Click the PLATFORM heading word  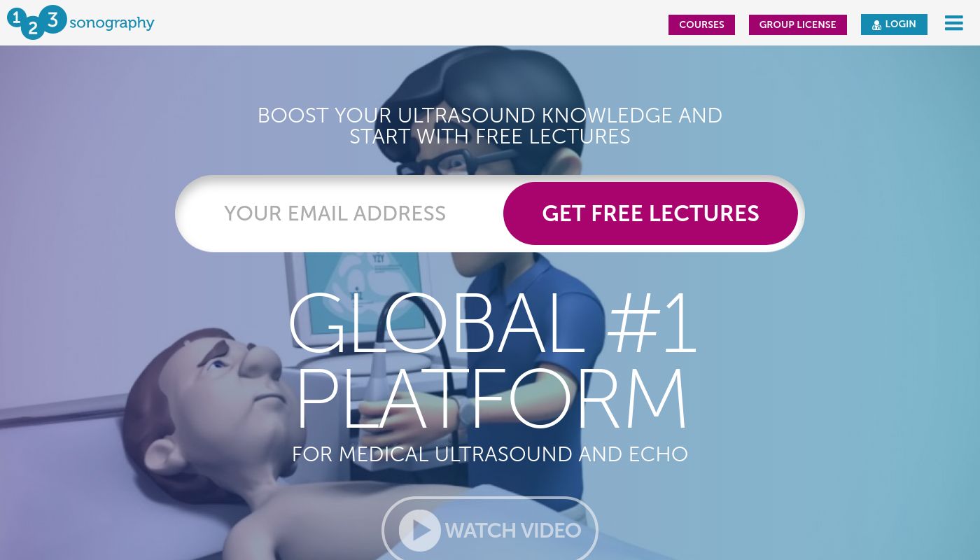click(491, 399)
